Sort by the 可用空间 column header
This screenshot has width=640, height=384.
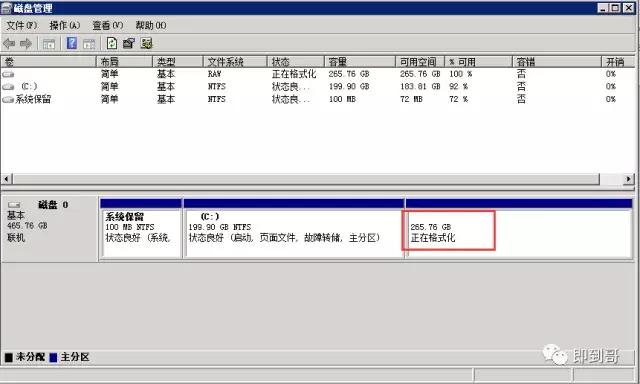[x=420, y=62]
